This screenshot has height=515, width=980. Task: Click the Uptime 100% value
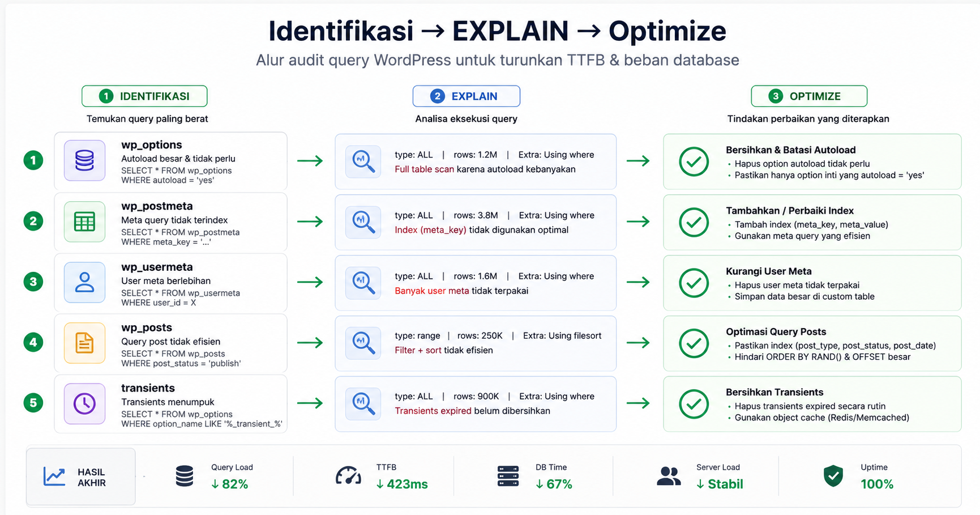[x=877, y=484]
